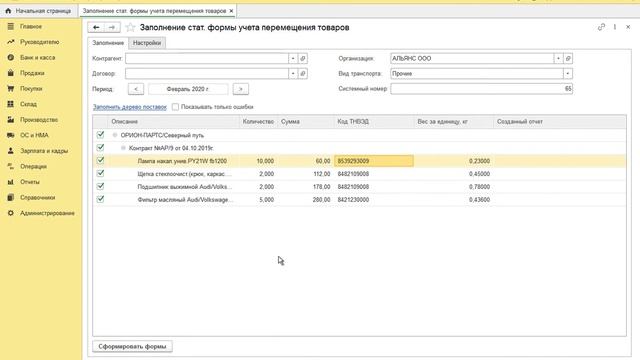Close the Заполнение стат. формы tab
Screen dimensions: 640x360
tap(231, 11)
